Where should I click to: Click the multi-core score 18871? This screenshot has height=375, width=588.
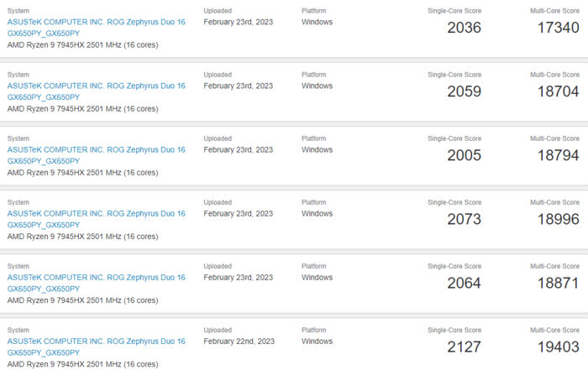[559, 284]
